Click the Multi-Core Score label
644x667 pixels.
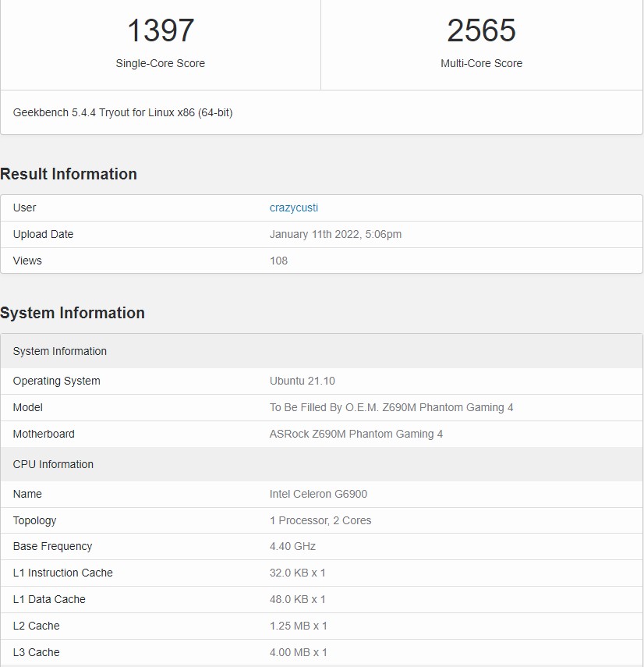(481, 63)
